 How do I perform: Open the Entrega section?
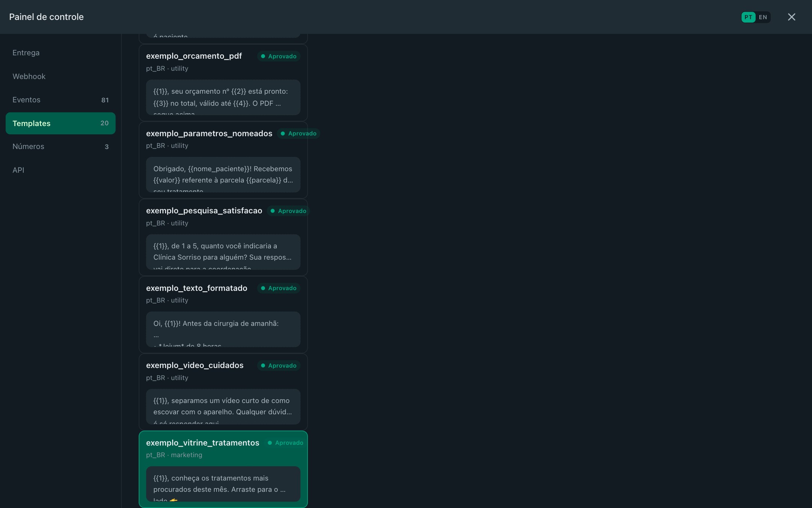(x=61, y=53)
